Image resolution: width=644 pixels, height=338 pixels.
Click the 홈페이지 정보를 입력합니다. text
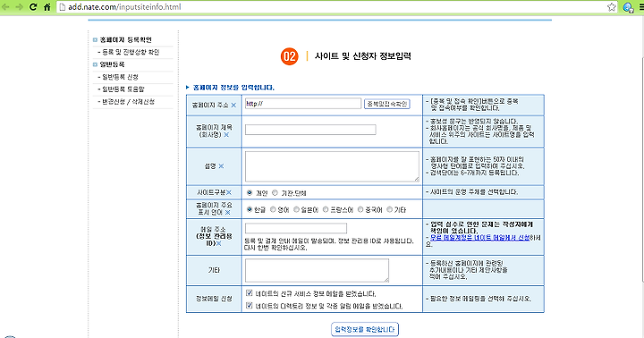pyautogui.click(x=233, y=88)
